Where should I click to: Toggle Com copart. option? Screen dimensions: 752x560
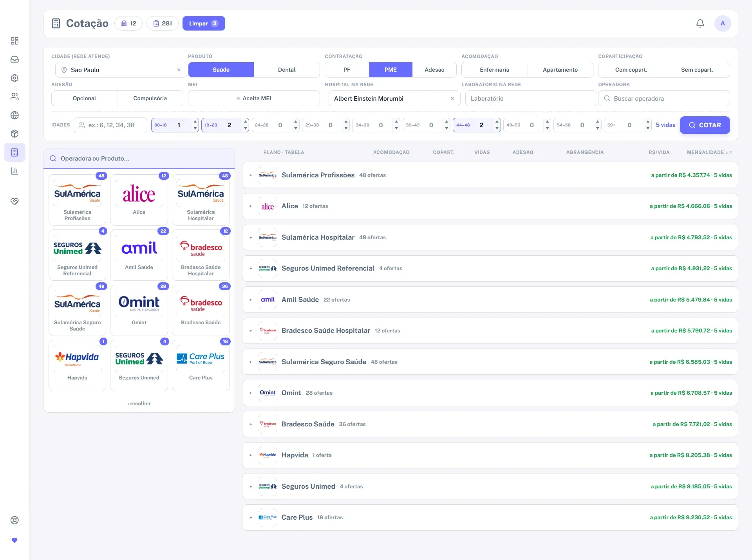tap(631, 70)
